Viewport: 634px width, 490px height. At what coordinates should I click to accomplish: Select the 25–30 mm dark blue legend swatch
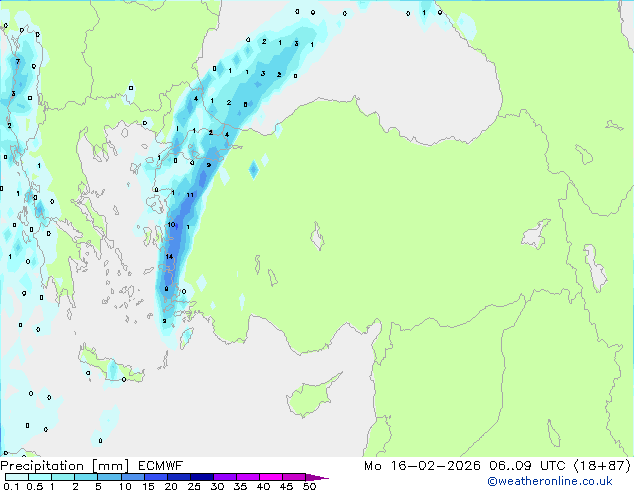(201, 477)
